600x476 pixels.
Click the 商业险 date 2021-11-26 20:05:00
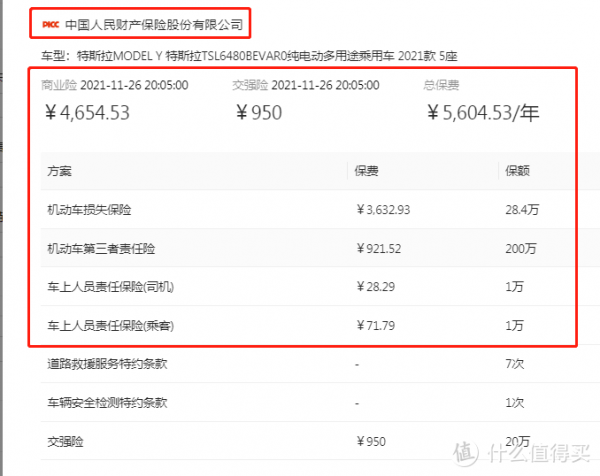pyautogui.click(x=134, y=85)
